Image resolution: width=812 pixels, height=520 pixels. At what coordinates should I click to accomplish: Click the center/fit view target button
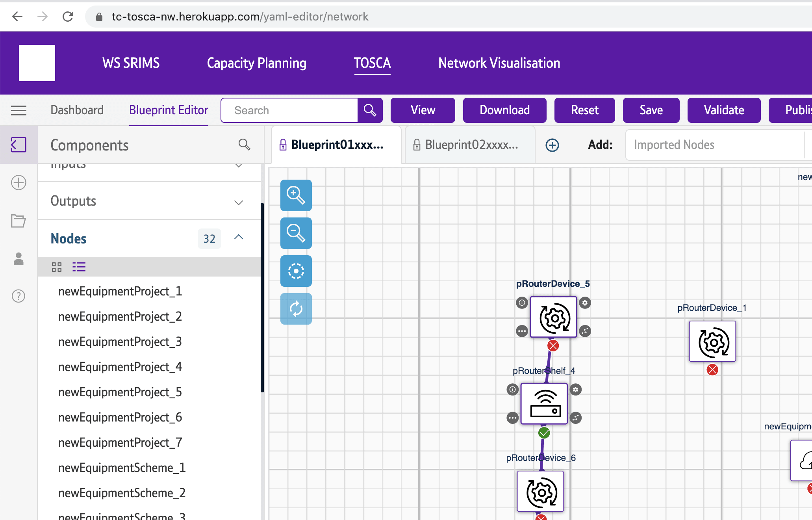(296, 271)
